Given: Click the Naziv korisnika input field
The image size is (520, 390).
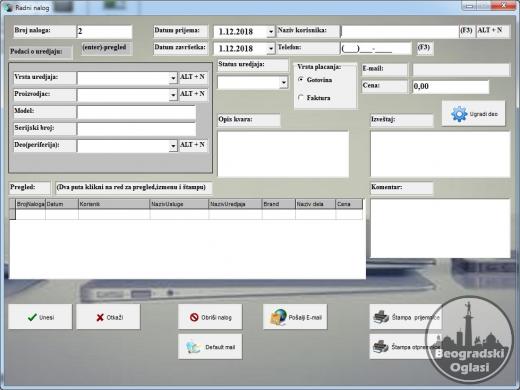Looking at the screenshot, I should [400, 32].
